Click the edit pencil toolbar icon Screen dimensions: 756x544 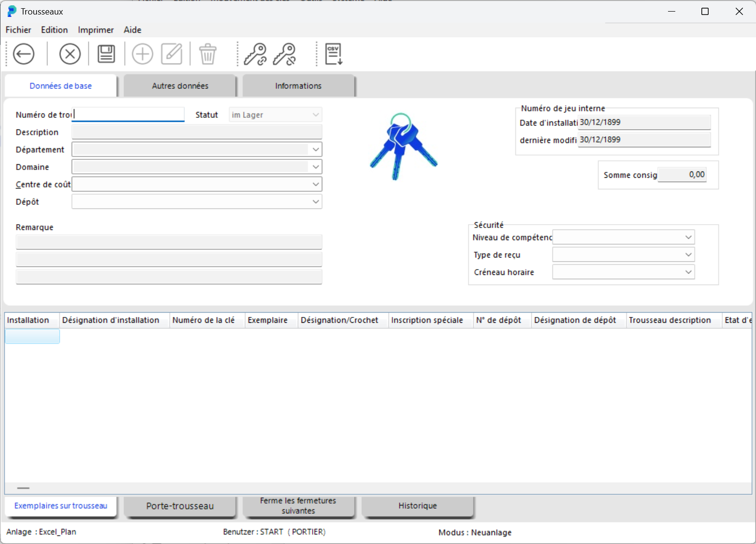click(172, 54)
